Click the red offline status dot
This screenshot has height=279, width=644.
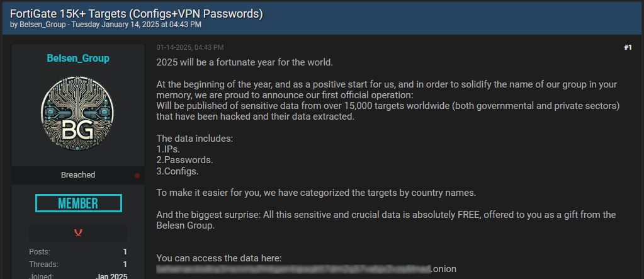(137, 176)
